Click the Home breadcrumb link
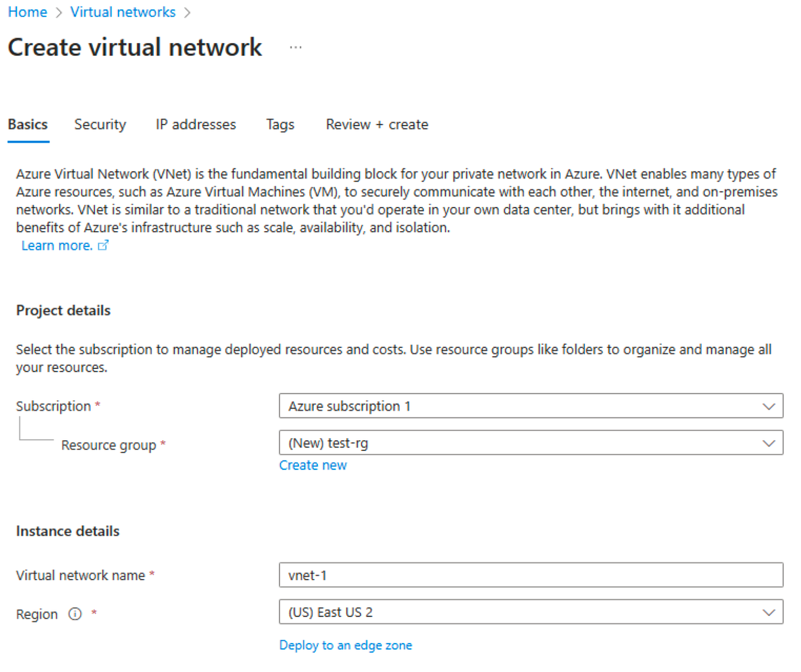801x672 pixels. pos(27,12)
